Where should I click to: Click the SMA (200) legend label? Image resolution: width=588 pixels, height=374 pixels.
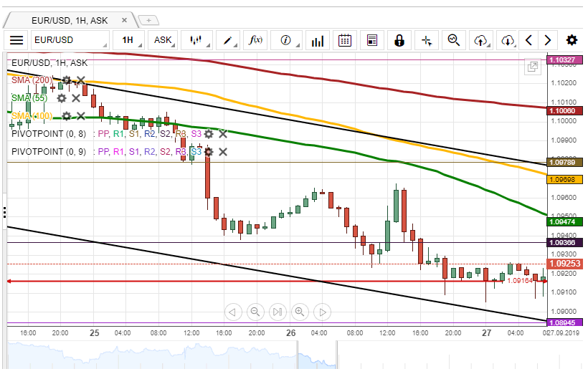point(32,80)
